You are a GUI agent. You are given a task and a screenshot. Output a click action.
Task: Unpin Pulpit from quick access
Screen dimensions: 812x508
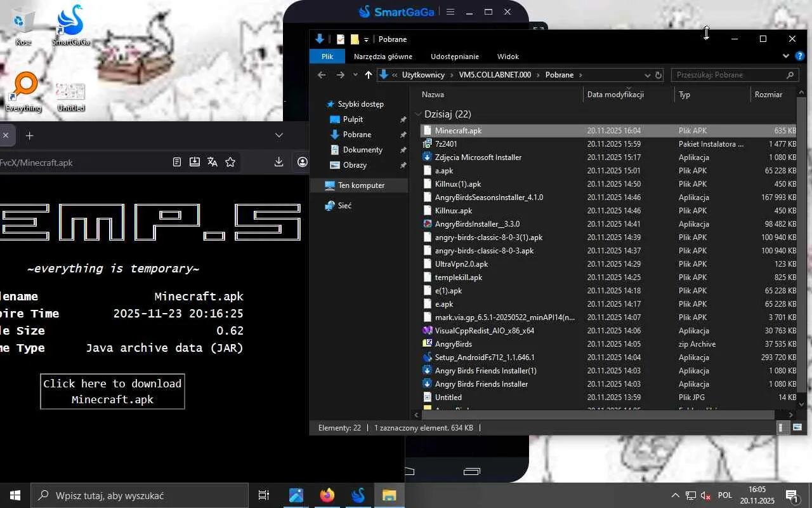click(x=403, y=119)
